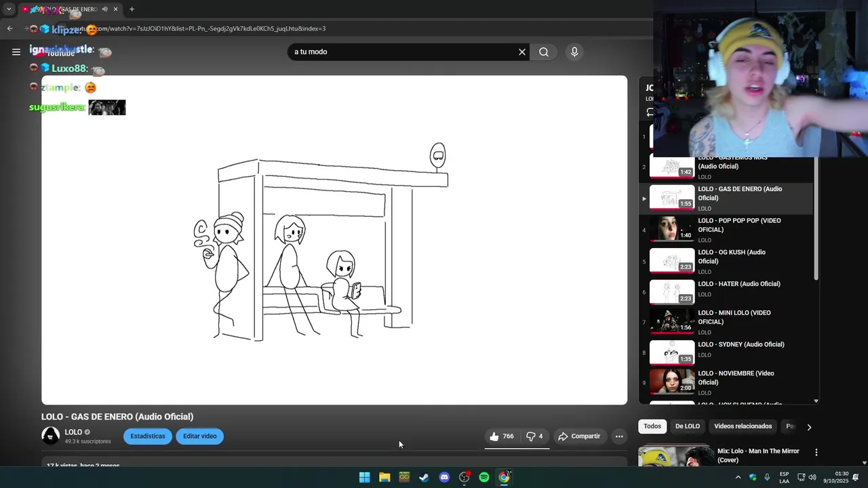868x488 pixels.
Task: Open MINI LOLO (VIDEO OFICIAL) playlist item
Action: [x=726, y=322]
